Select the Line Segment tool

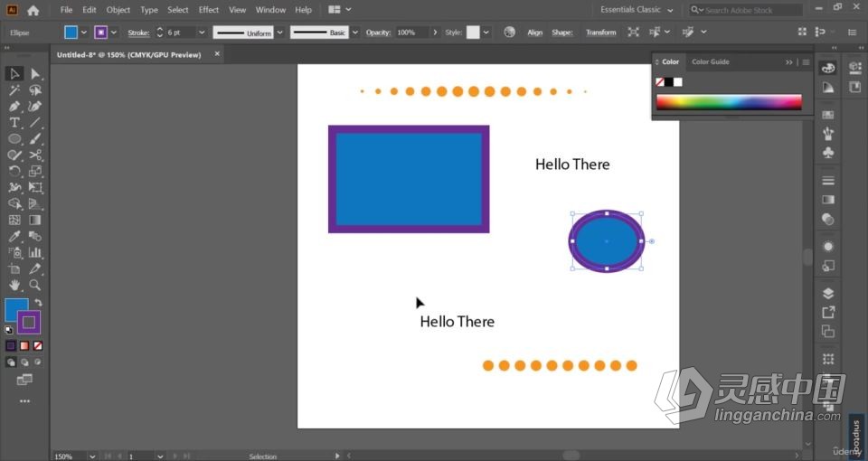[35, 122]
